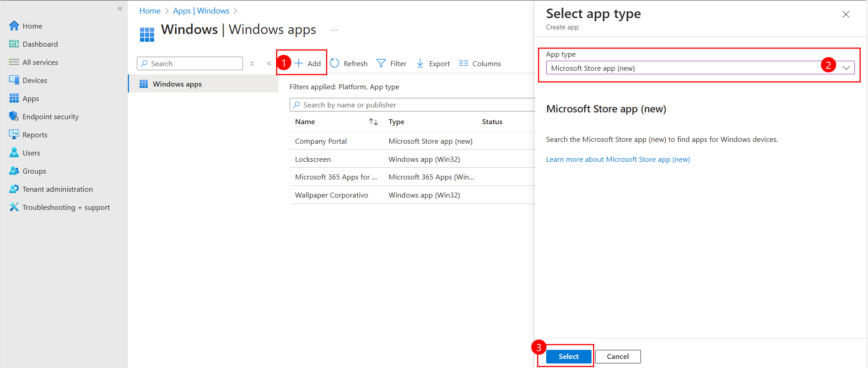The image size is (868, 368).
Task: Focus the blade Search field
Action: (x=190, y=63)
